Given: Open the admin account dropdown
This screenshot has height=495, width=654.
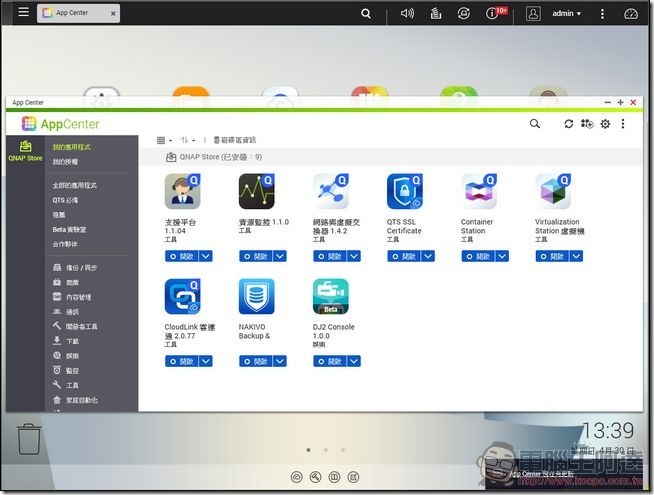Looking at the screenshot, I should pos(566,13).
